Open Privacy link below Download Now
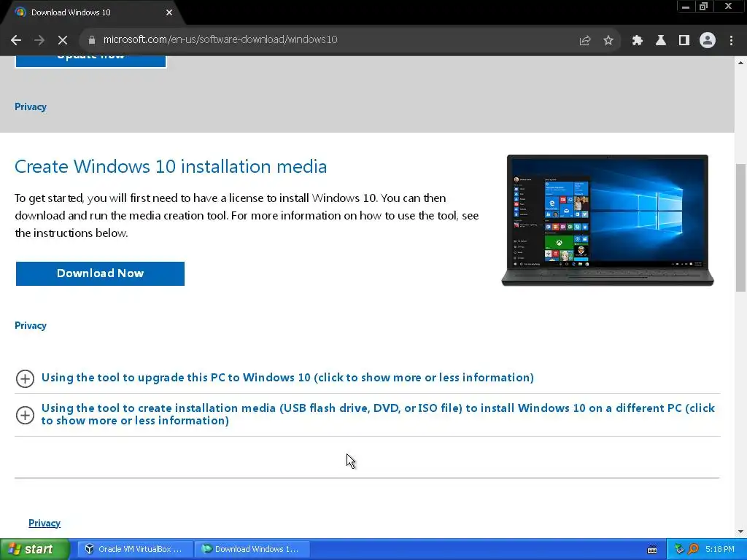This screenshot has width=747, height=560. tap(31, 326)
